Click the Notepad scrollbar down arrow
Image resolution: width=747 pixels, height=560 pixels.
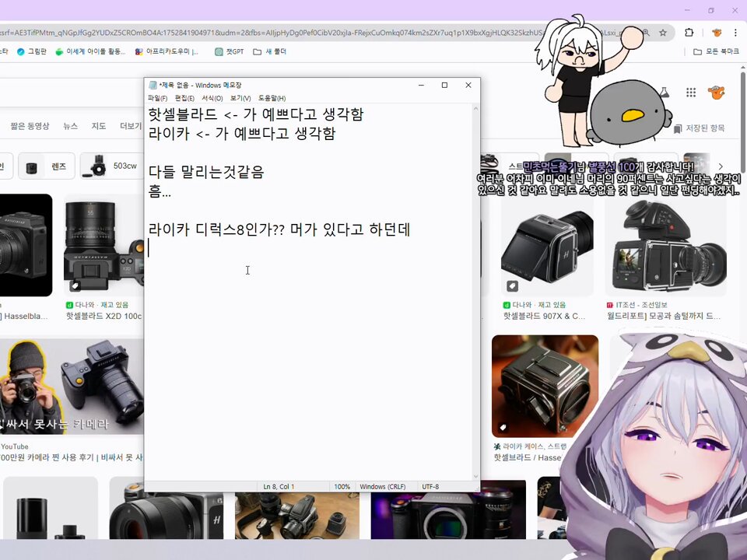[475, 476]
